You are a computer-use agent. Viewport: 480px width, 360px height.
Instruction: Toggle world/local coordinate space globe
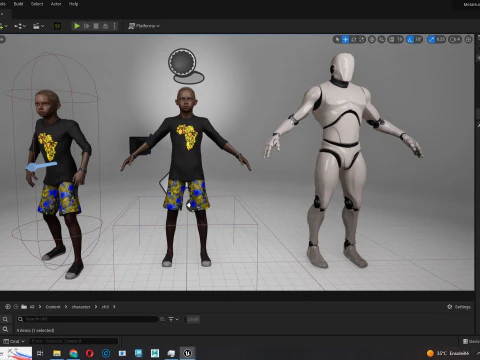[x=372, y=40]
